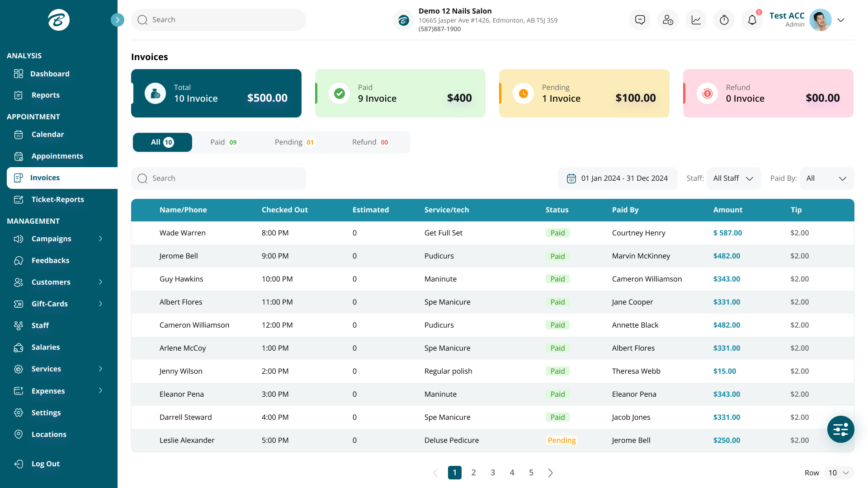Screen dimensions: 868x488
Task: Click the timer icon near the profile
Action: 724,19
